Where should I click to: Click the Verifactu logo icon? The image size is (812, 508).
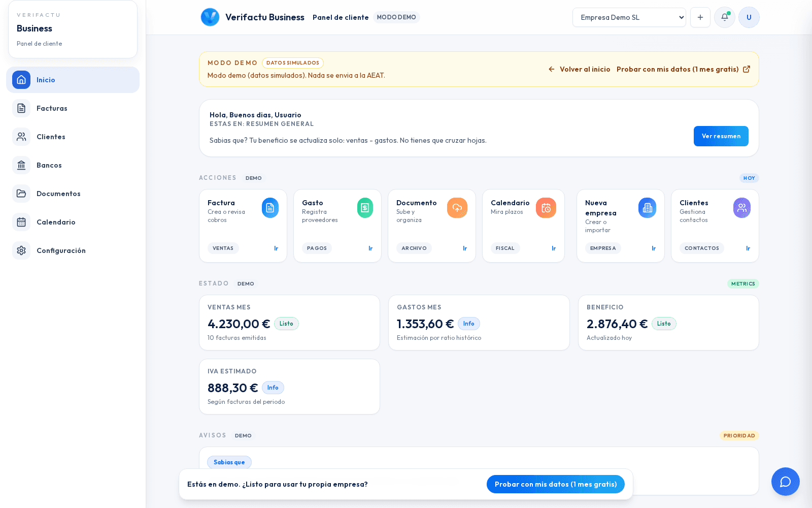tap(210, 17)
